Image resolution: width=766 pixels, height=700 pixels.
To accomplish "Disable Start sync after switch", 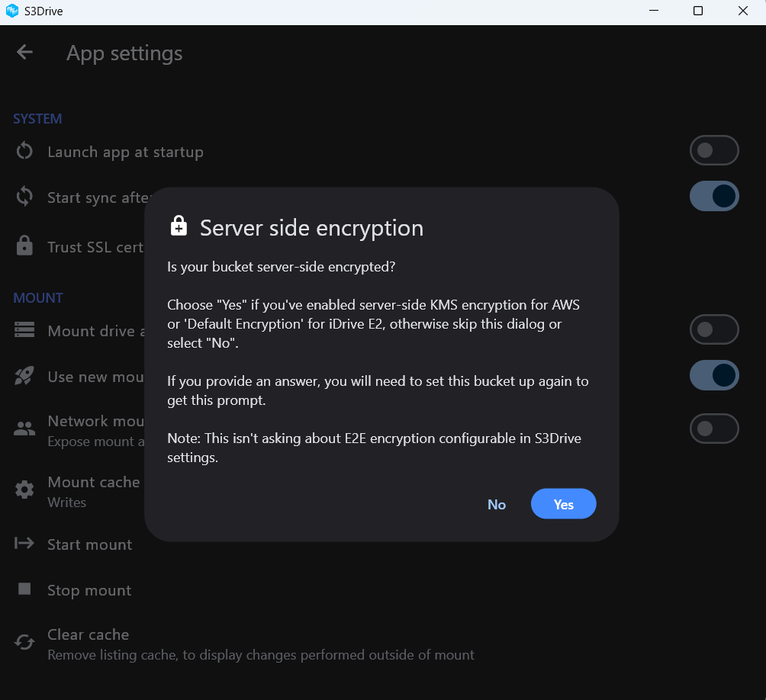I will (x=713, y=196).
